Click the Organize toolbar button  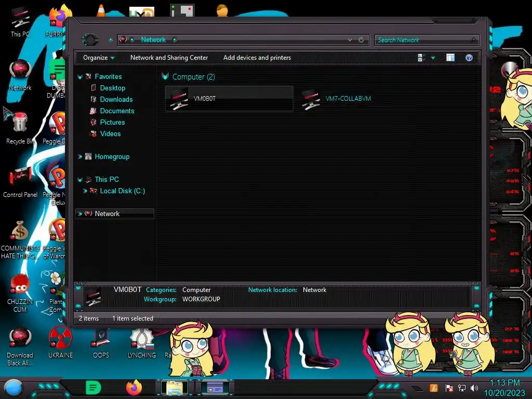point(98,58)
